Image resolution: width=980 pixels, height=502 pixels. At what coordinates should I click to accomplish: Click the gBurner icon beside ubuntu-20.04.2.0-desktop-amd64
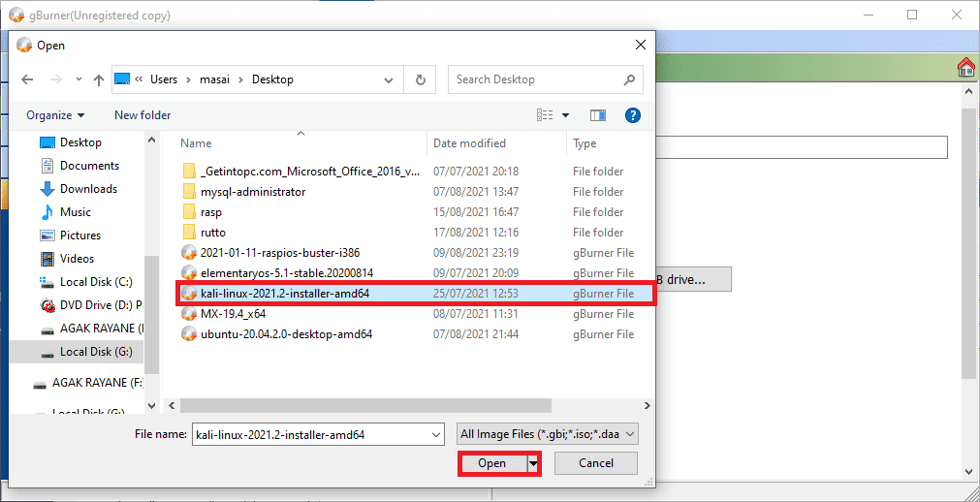[x=189, y=333]
